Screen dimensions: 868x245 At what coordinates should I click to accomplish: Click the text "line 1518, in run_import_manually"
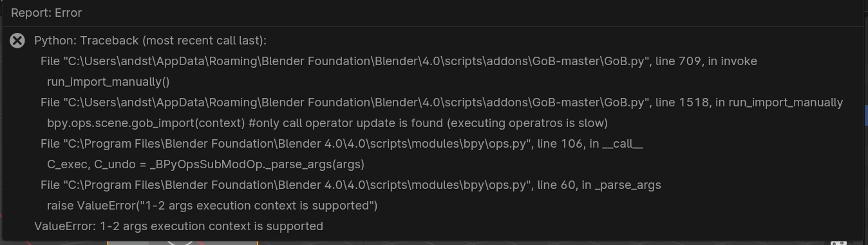click(x=750, y=103)
